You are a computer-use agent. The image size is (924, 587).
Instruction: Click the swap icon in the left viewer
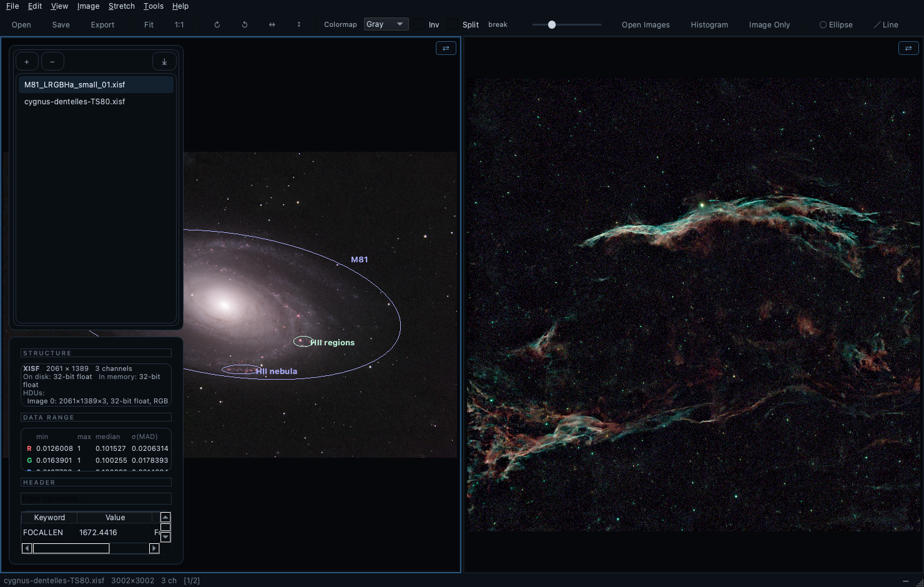tap(446, 48)
